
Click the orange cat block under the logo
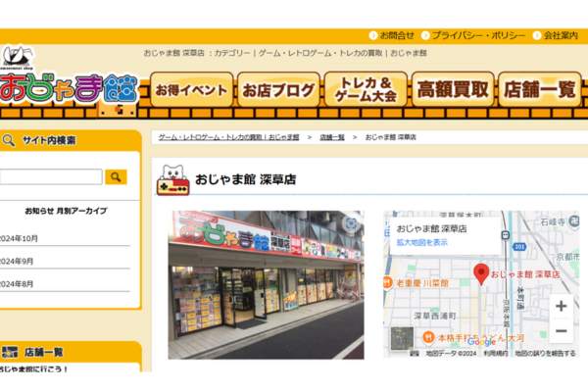pos(118,110)
